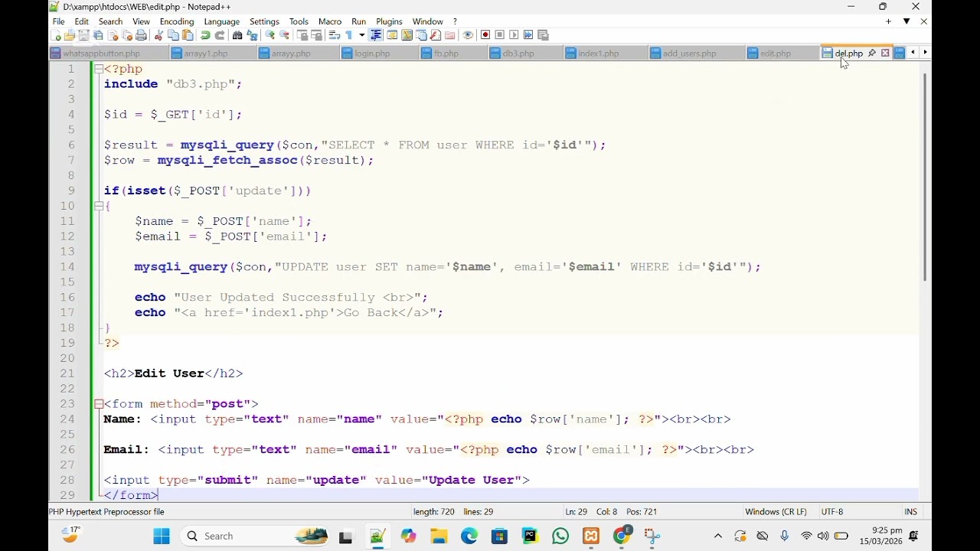980x551 pixels.
Task: Print the document using toolbar icon
Action: (x=141, y=35)
